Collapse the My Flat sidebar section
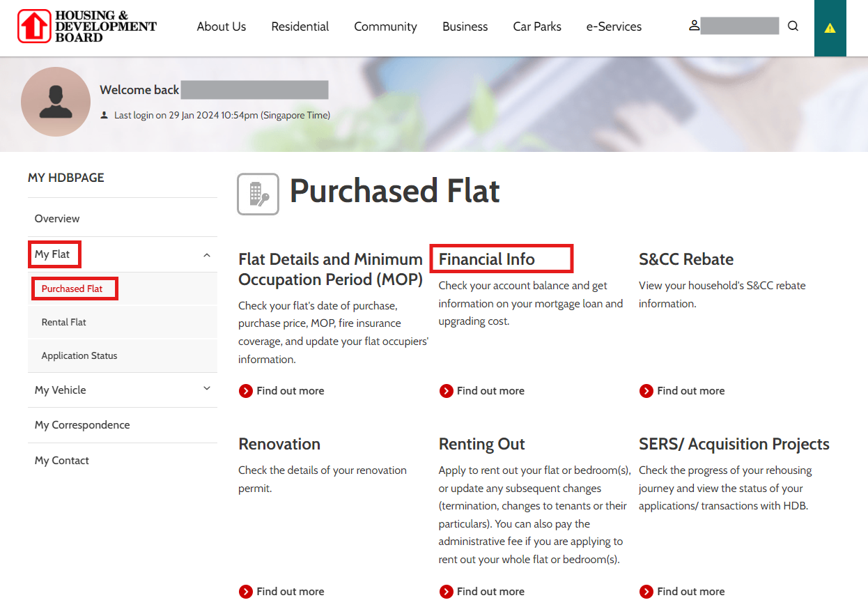The width and height of the screenshot is (868, 614). [x=206, y=255]
